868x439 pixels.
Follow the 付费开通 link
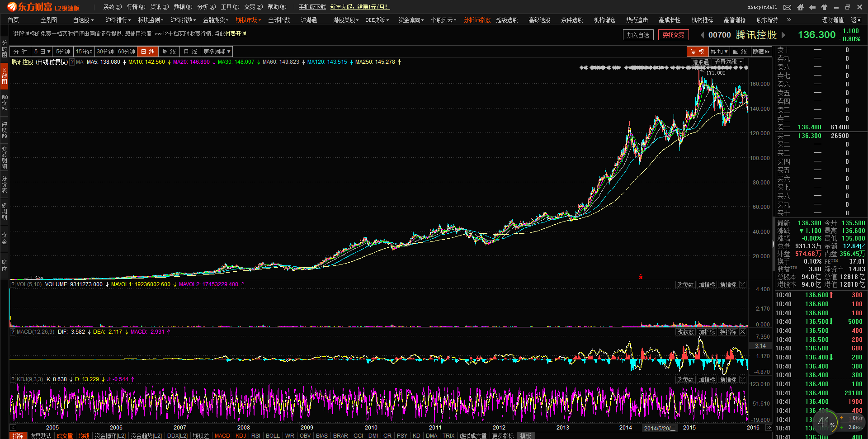[x=236, y=33]
